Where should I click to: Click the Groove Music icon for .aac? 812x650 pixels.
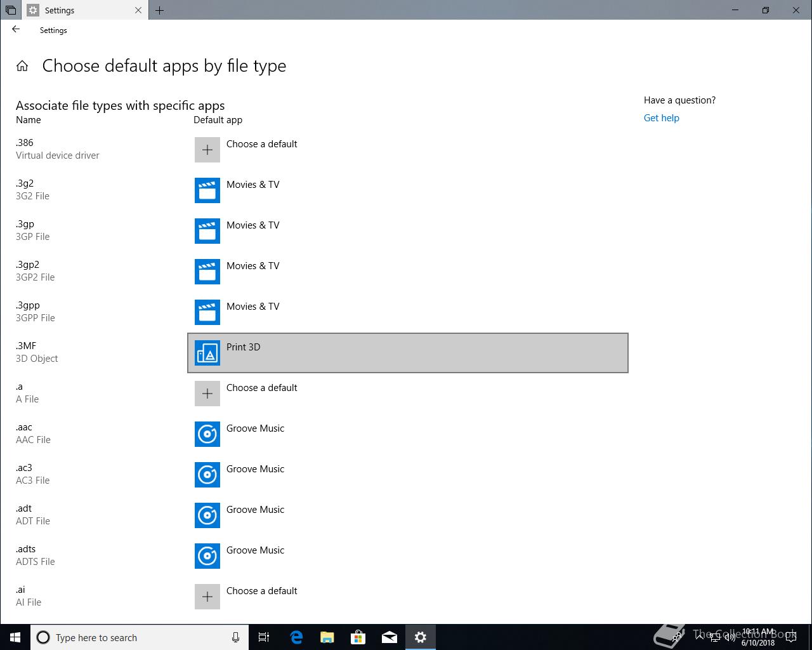point(207,434)
